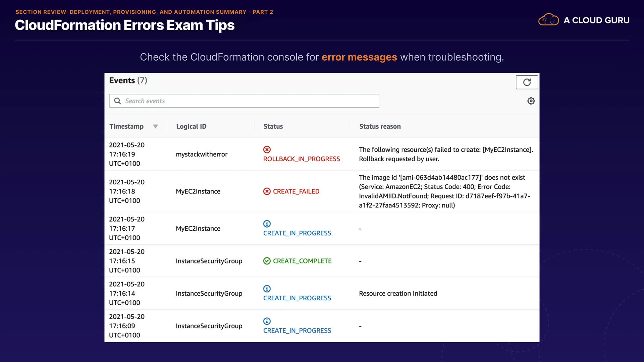Select the Status column header
This screenshot has height=362, width=644.
pos(273,126)
